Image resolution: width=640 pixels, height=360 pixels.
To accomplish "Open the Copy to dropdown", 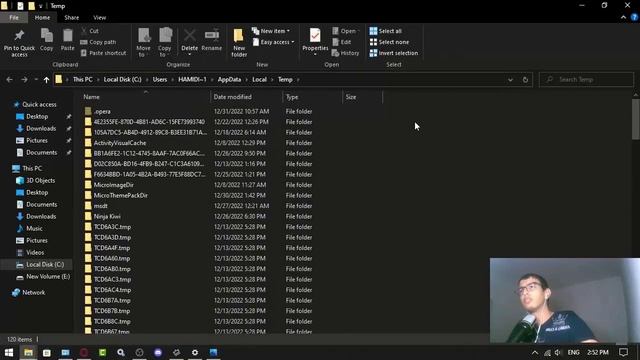I will (165, 42).
